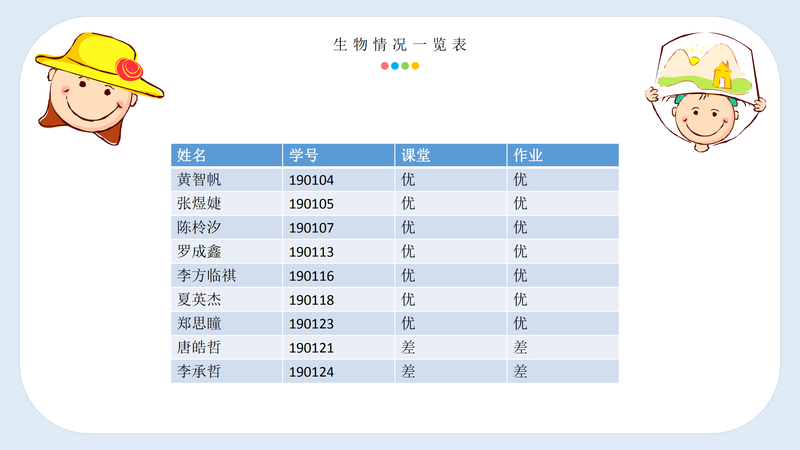Screen dimensions: 800x450
Task: Click the 作业 grade 优 in row 190104
Action: (520, 180)
